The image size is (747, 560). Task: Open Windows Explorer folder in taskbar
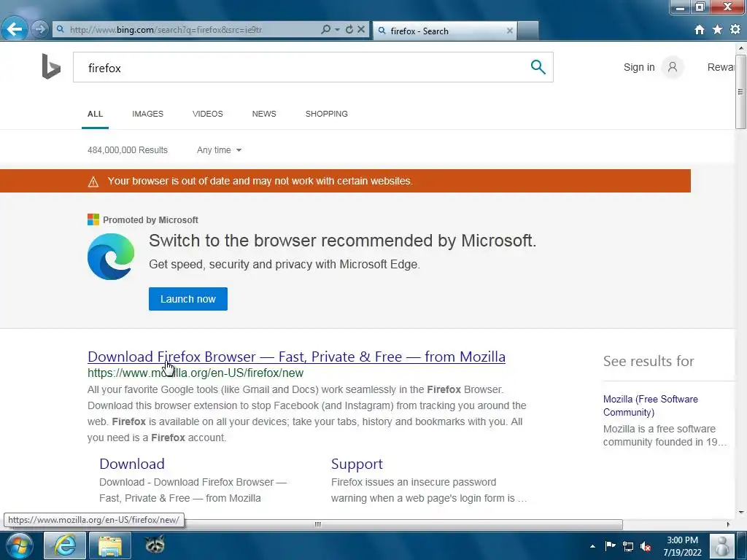click(110, 545)
